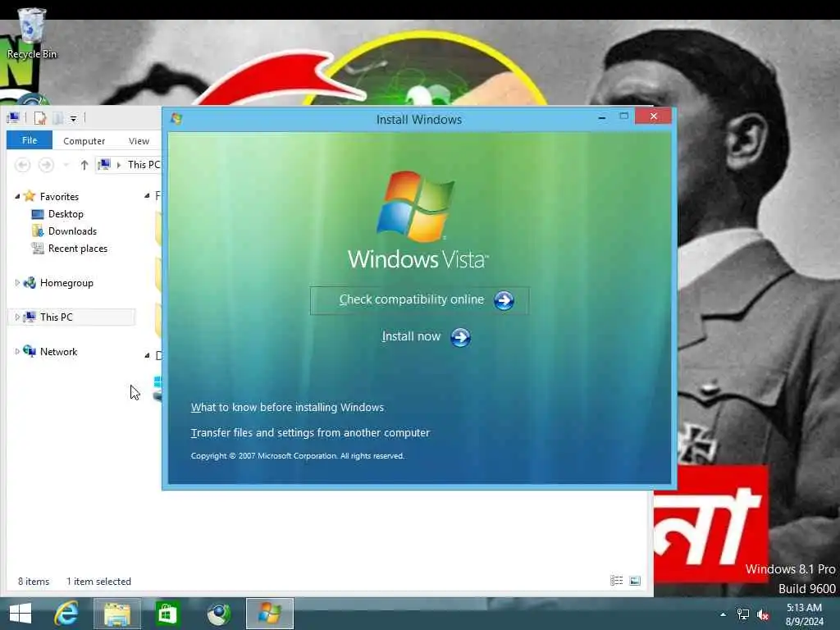Click the "8 items" status bar text
840x630 pixels.
(34, 582)
